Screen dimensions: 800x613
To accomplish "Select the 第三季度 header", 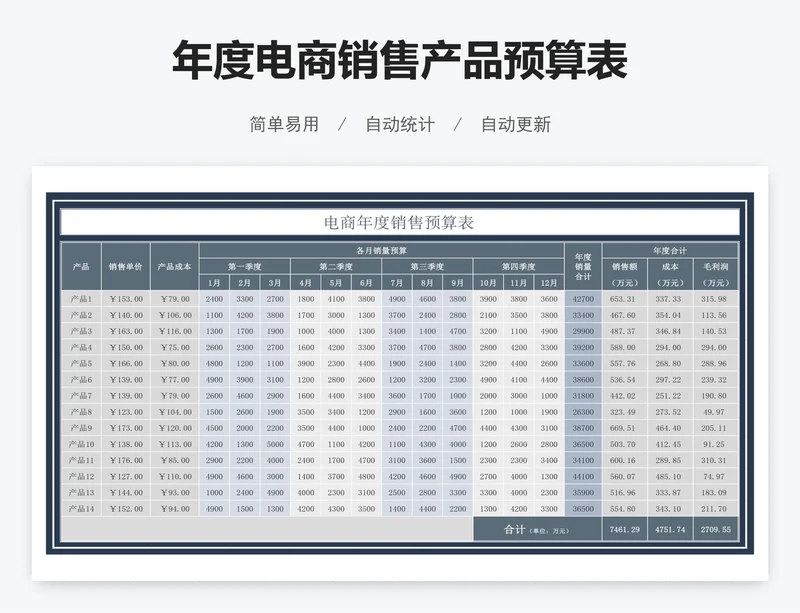I will coord(427,266).
